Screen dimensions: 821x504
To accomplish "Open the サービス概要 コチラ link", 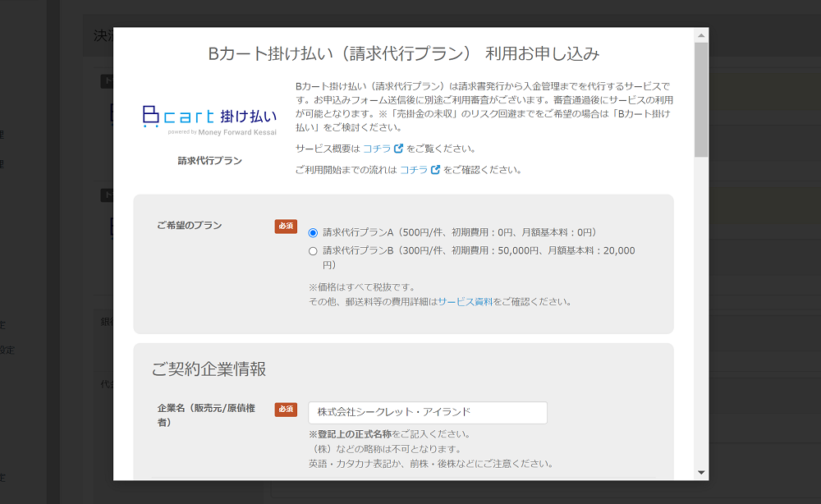I will click(377, 149).
